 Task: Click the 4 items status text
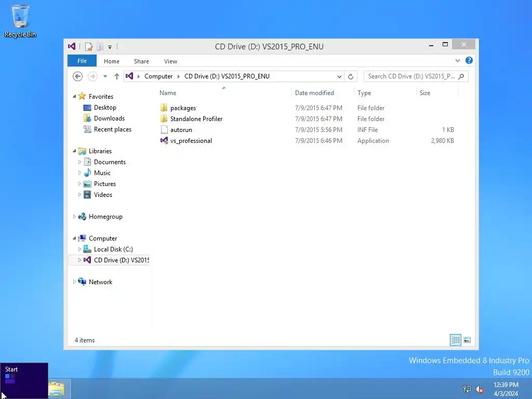click(x=85, y=340)
